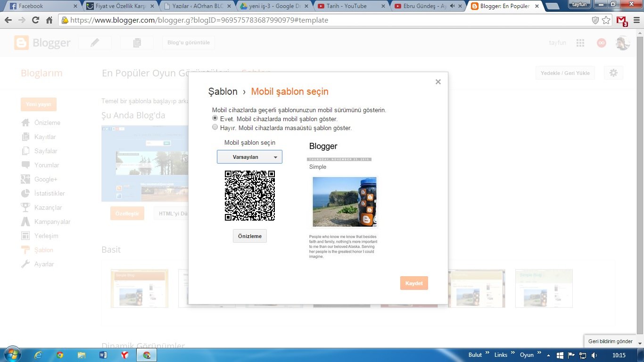The image size is (644, 362).
Task: Click the tayfun account name
Action: (x=557, y=43)
